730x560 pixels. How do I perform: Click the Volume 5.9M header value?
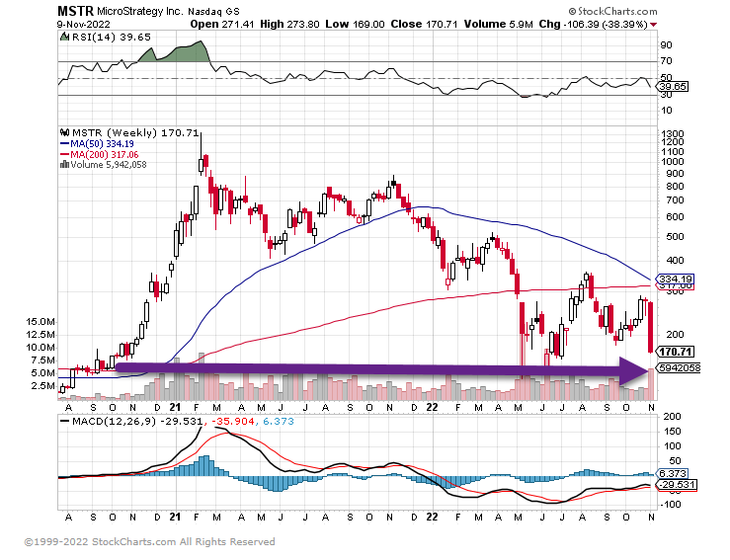pos(498,25)
